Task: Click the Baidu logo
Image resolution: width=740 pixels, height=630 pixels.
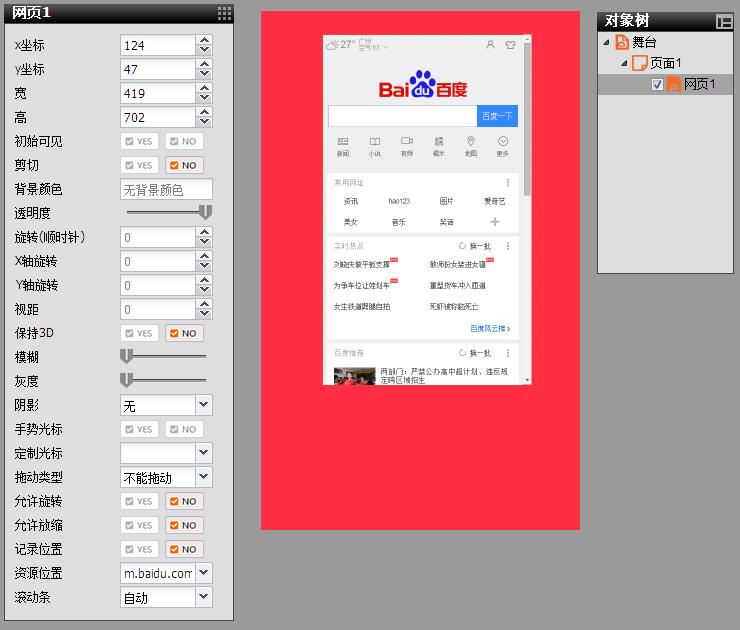Action: [x=423, y=84]
